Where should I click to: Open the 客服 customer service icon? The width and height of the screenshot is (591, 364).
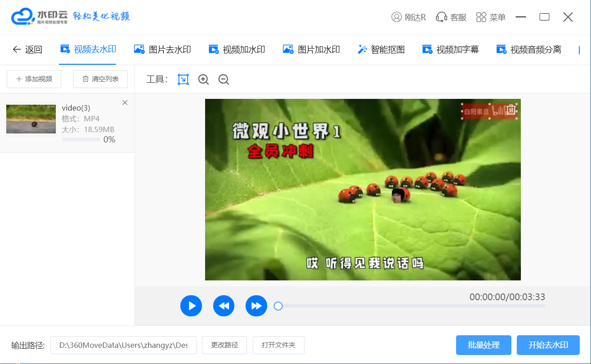[451, 17]
